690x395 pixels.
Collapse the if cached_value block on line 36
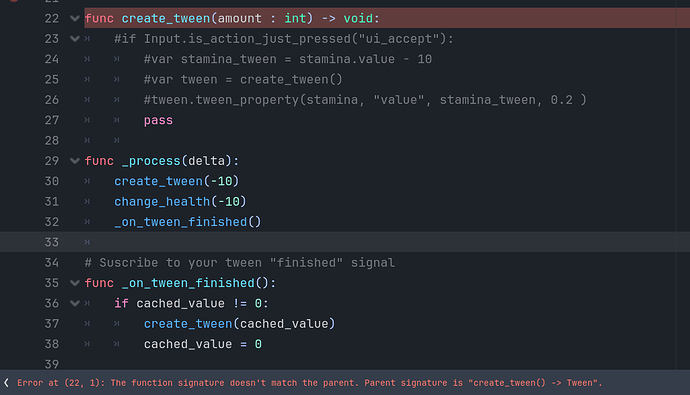(75, 303)
